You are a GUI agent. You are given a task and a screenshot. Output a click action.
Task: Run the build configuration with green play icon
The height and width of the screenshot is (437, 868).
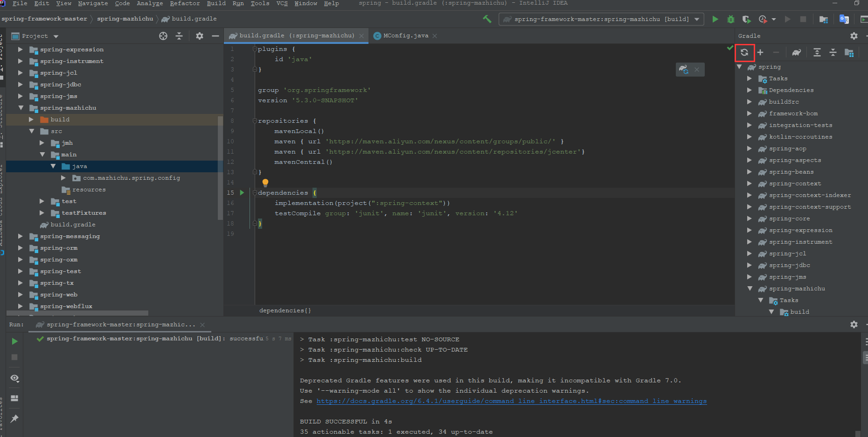715,19
